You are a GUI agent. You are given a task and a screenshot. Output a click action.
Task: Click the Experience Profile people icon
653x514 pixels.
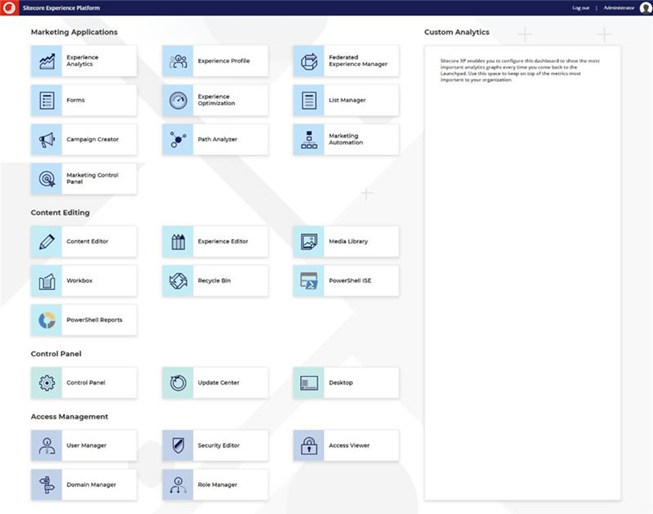coord(178,61)
